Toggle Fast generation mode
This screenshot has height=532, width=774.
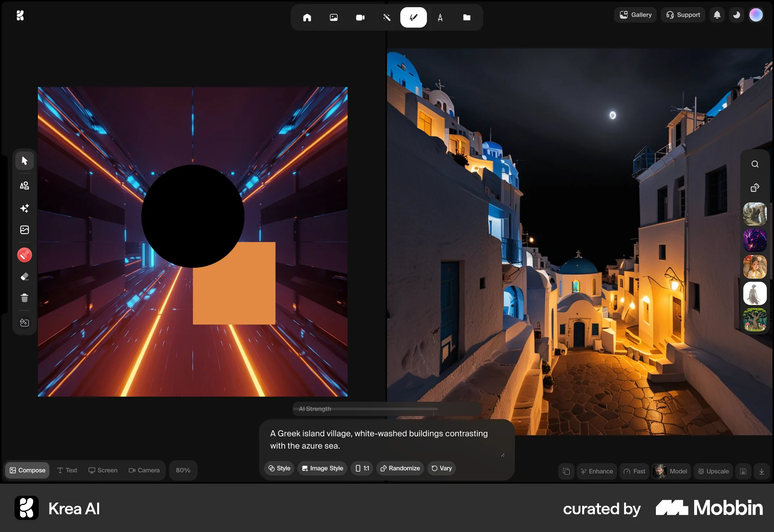point(634,471)
